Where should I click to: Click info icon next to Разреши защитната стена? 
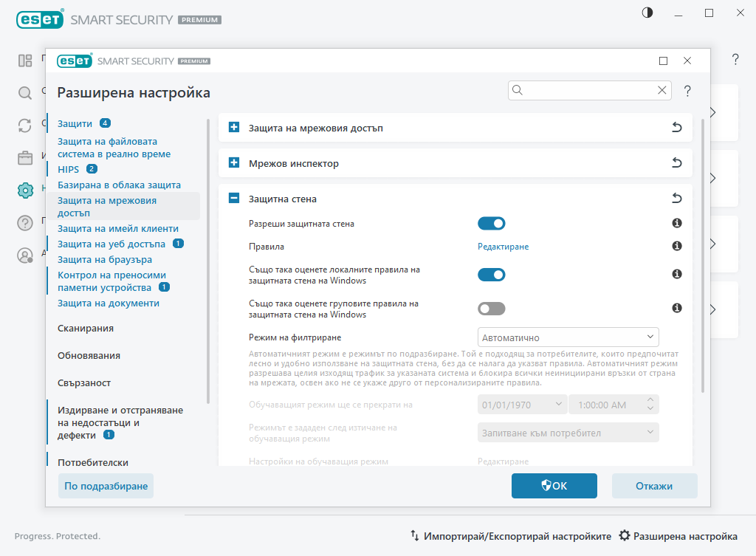(x=676, y=223)
